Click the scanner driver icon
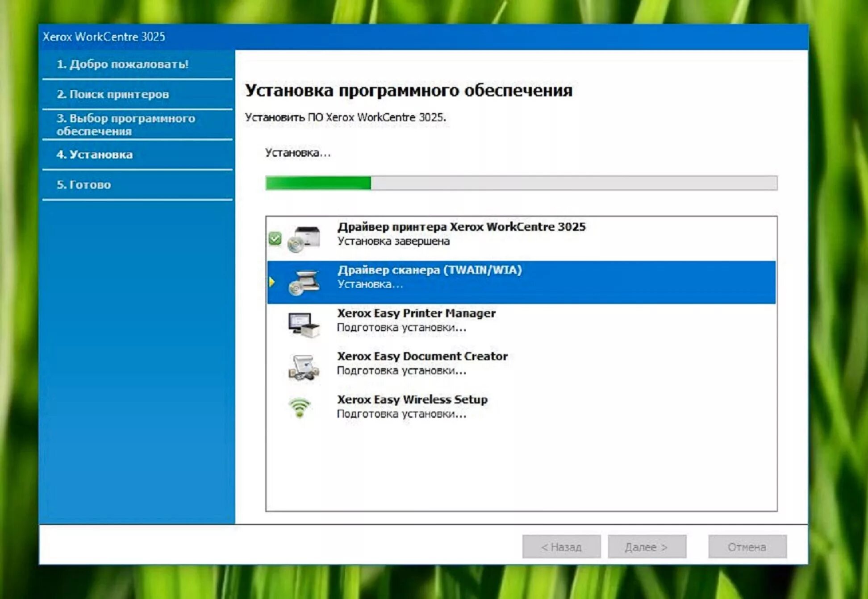This screenshot has width=868, height=599. click(304, 282)
